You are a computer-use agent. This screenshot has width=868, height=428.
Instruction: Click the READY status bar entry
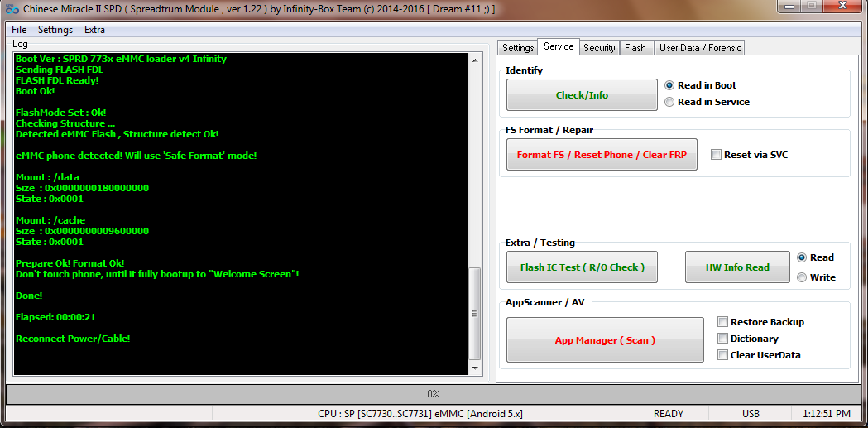668,414
